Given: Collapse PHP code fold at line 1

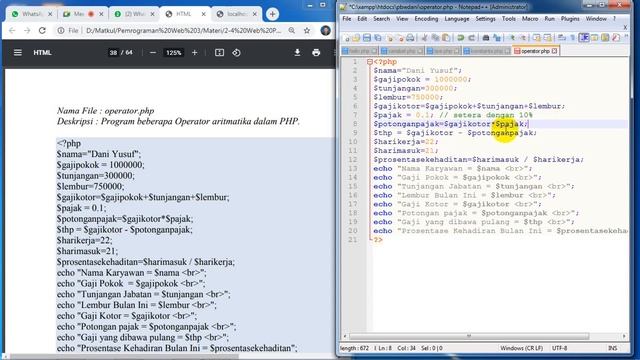Looking at the screenshot, I should pos(369,62).
